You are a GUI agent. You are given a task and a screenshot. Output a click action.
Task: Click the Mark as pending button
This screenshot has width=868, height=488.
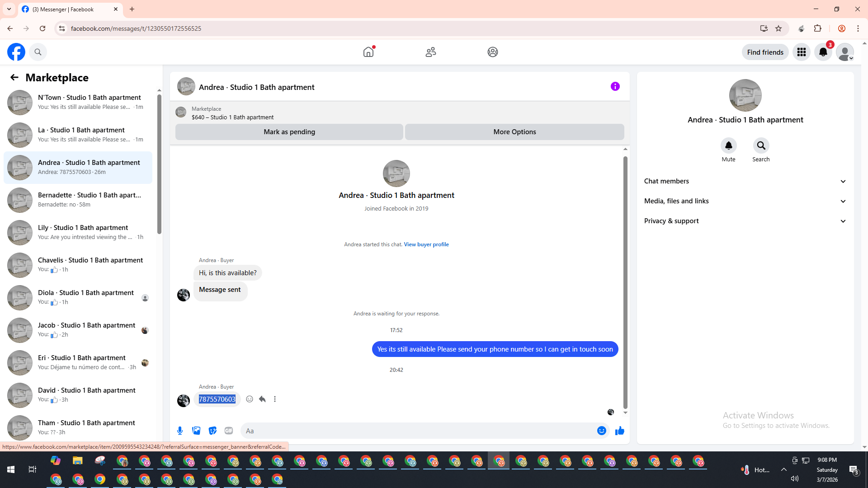[x=289, y=132]
